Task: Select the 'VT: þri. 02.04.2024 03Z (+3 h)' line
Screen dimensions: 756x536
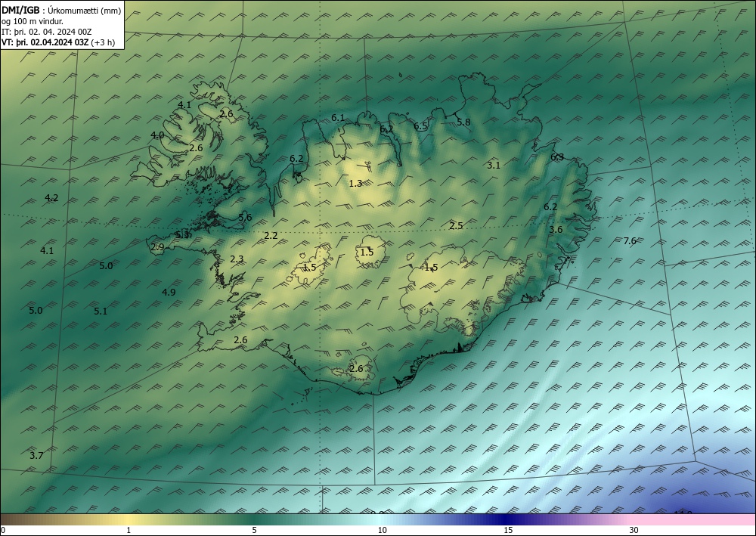Action: (58, 42)
